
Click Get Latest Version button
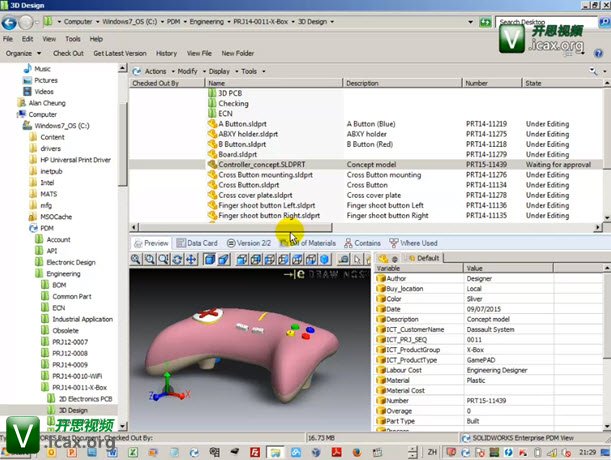point(121,52)
